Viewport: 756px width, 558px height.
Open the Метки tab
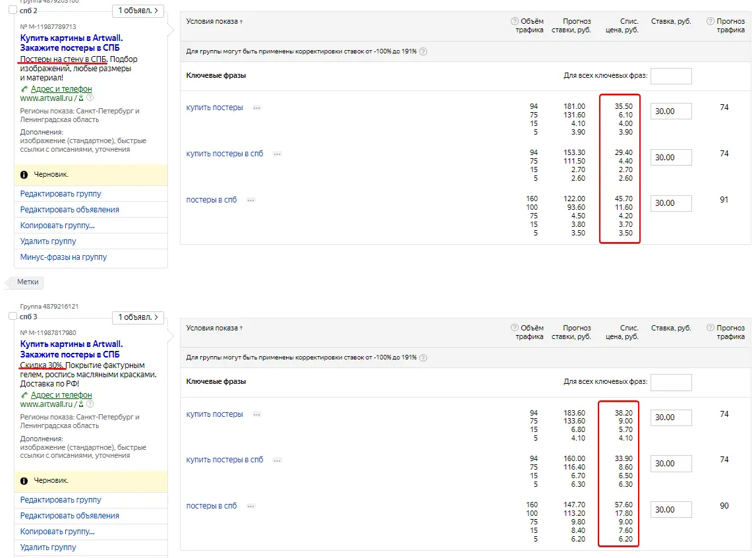click(x=27, y=282)
